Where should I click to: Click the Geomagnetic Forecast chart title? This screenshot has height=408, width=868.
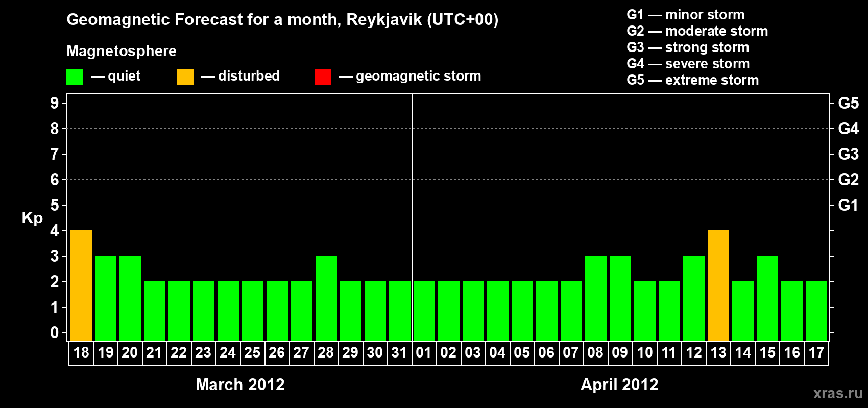point(282,20)
